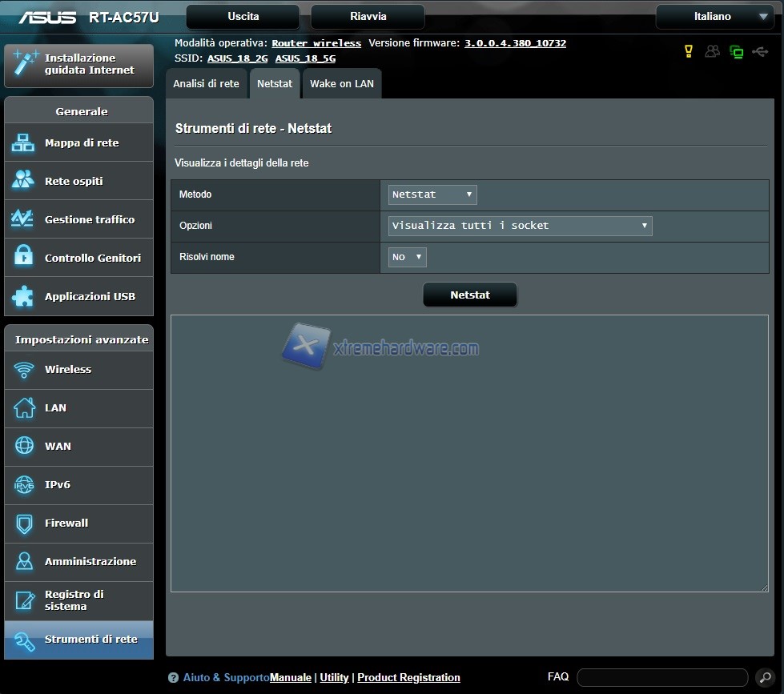Click inside the FAQ search field
Screen dimensions: 784x694
pos(661,677)
